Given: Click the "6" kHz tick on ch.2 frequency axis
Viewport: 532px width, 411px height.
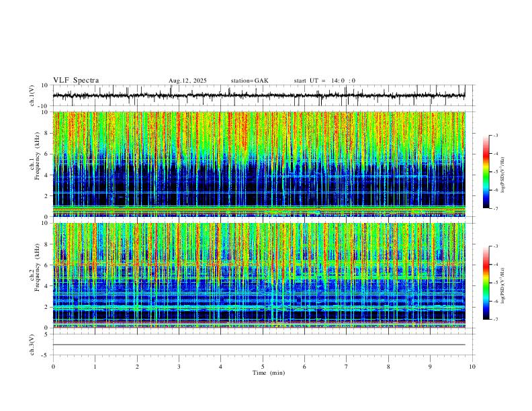Looking at the screenshot, I should pyautogui.click(x=46, y=265).
